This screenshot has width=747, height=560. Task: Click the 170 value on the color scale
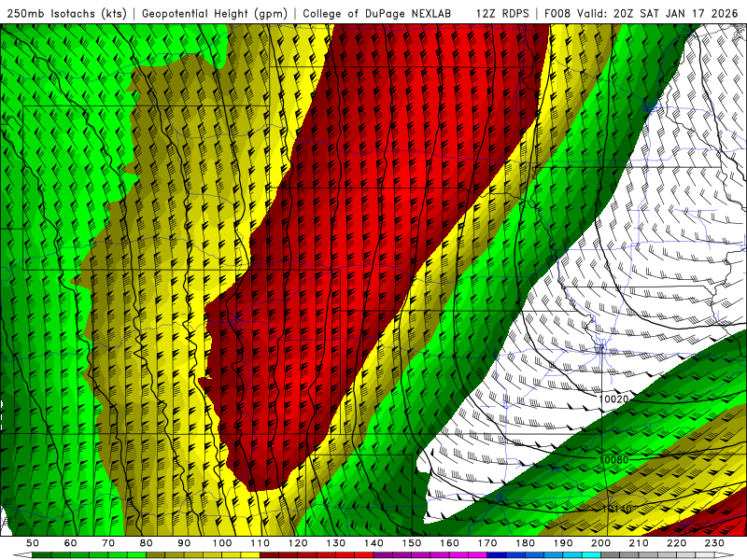(487, 543)
